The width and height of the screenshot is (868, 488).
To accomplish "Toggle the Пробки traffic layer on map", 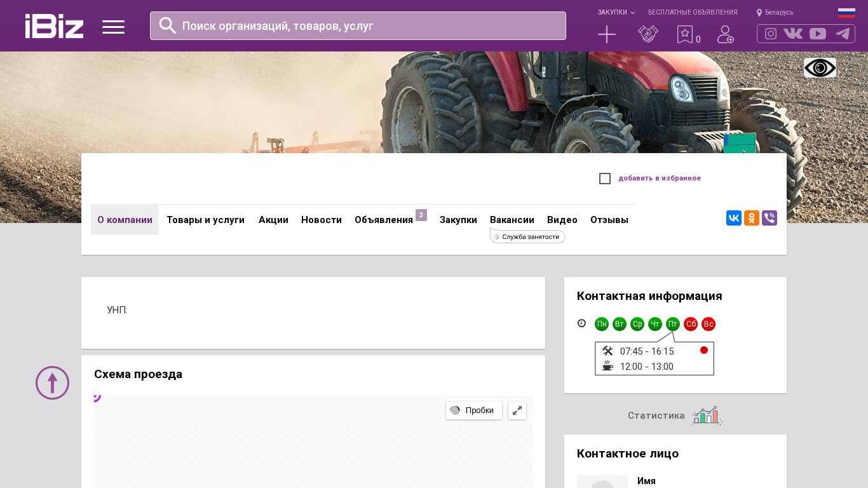I will (473, 410).
